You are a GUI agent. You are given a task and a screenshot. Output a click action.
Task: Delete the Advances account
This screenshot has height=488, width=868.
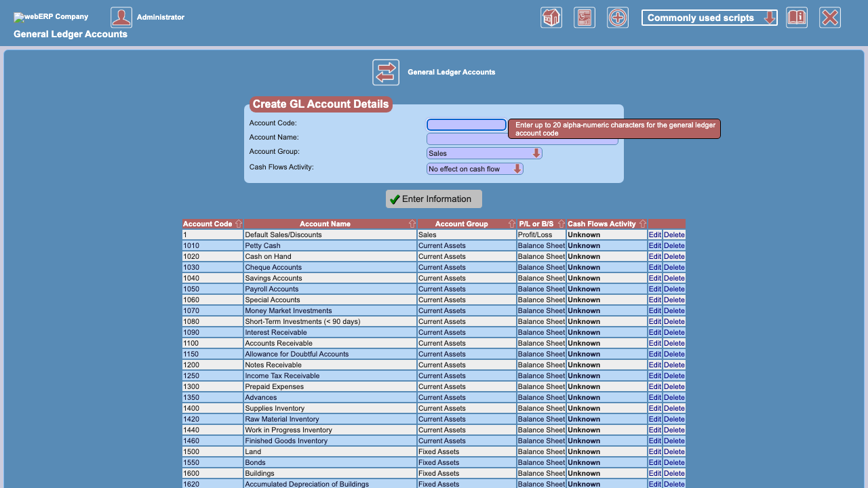(x=674, y=397)
